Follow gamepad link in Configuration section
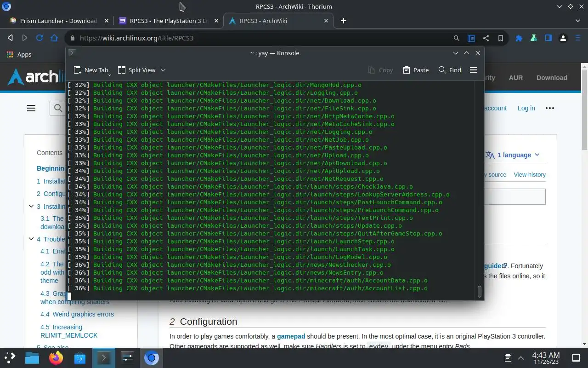The image size is (588, 368). tap(291, 336)
